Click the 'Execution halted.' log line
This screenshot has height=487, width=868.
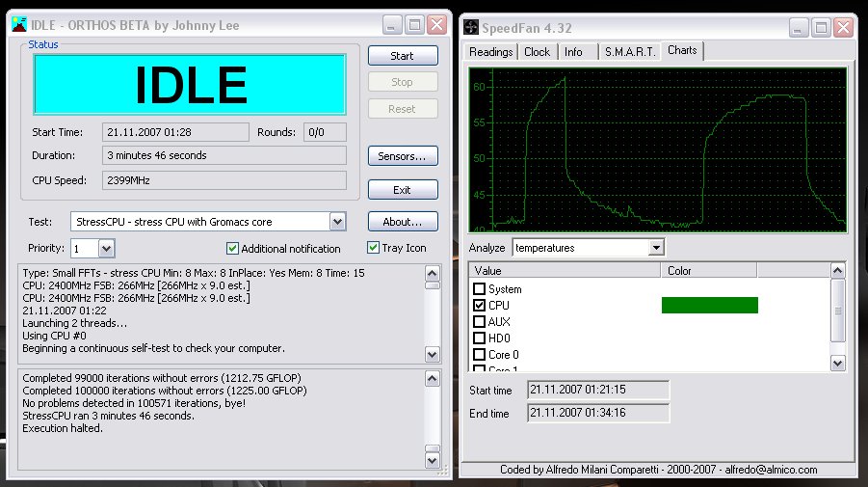[x=63, y=428]
